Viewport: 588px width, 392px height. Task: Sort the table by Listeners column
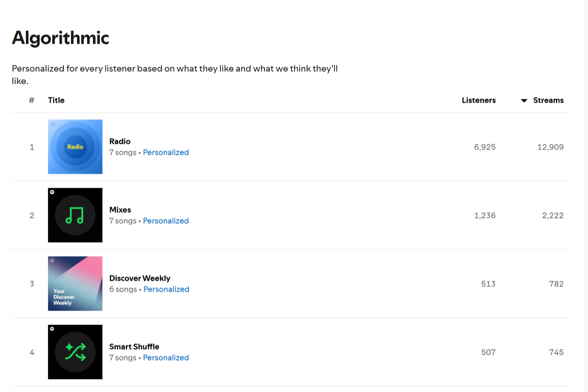point(479,100)
